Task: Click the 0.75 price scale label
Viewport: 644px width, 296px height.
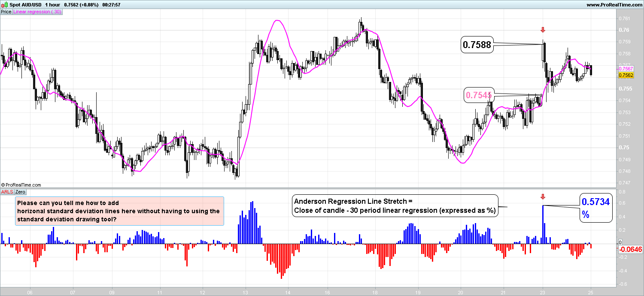Action: pos(623,148)
